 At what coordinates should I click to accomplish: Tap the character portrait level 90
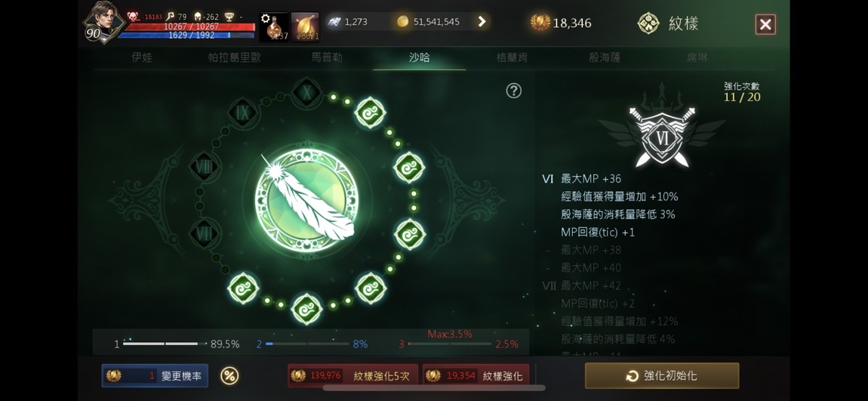103,22
